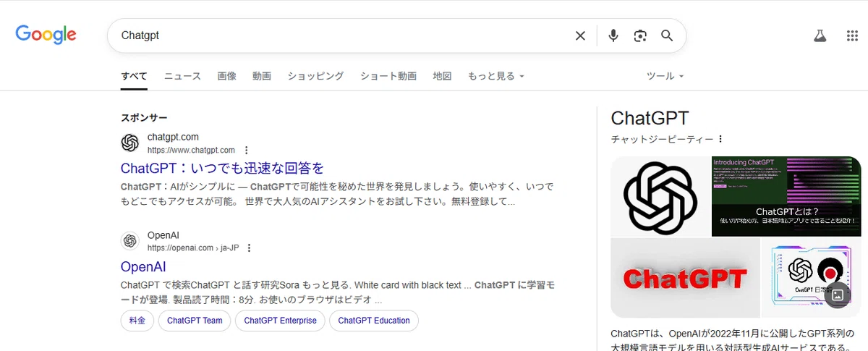Switch to the 地図 tab
Image resolution: width=868 pixels, height=351 pixels.
pos(442,76)
